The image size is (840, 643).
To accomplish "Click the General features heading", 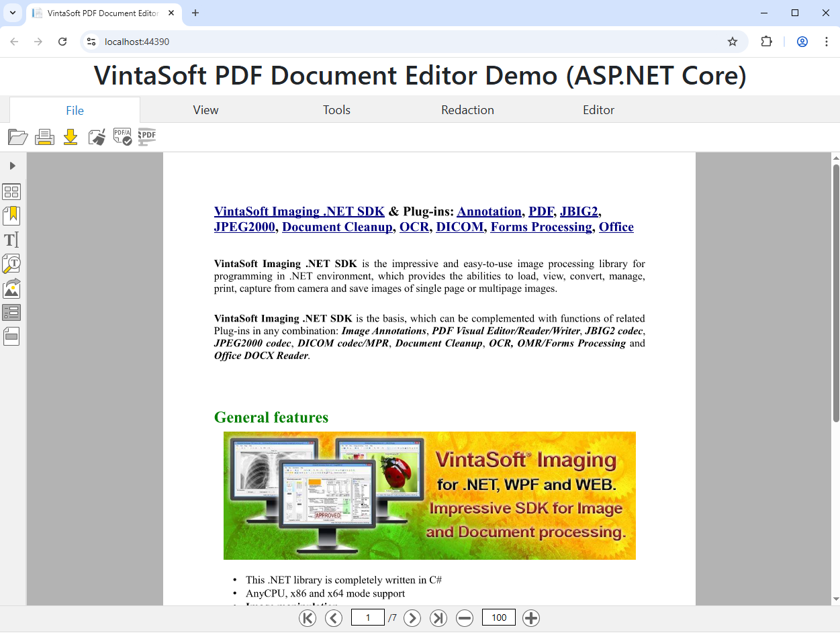I will [271, 417].
